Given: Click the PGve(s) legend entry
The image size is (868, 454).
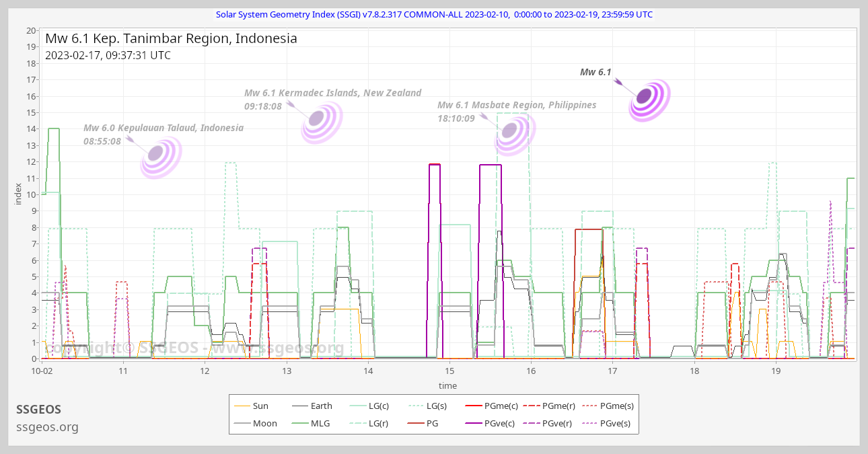Looking at the screenshot, I should point(607,423).
